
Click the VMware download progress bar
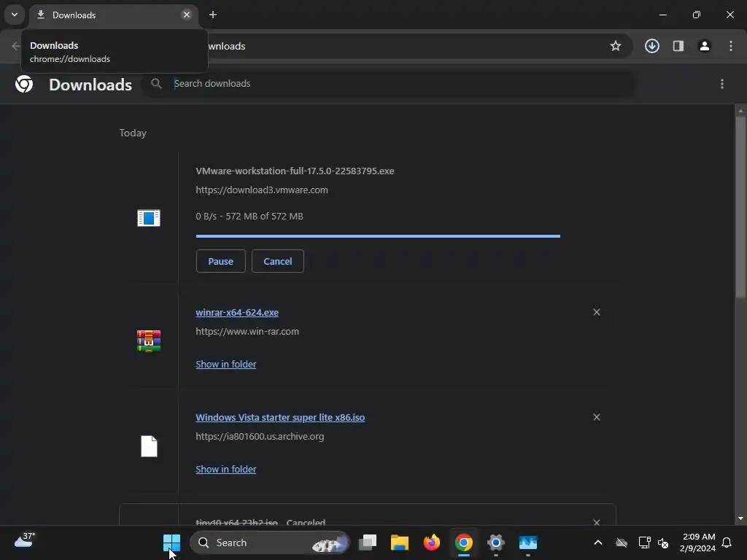point(378,236)
